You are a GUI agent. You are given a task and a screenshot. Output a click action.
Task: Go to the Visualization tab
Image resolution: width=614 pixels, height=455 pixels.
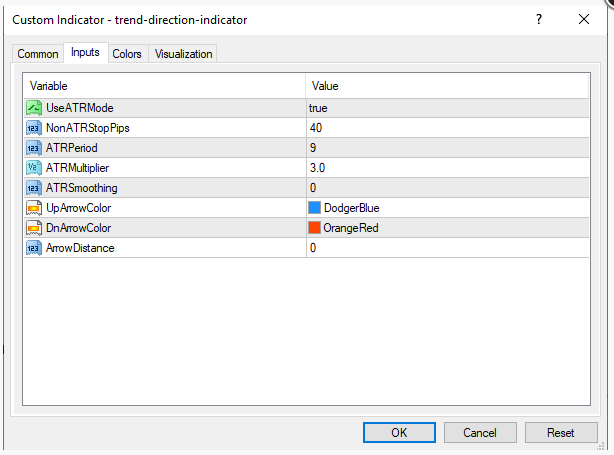point(183,54)
